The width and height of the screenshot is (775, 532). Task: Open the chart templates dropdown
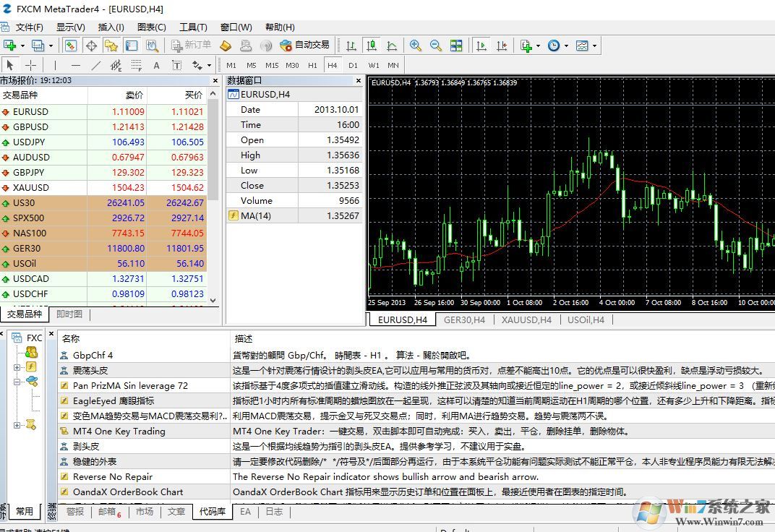pyautogui.click(x=594, y=45)
